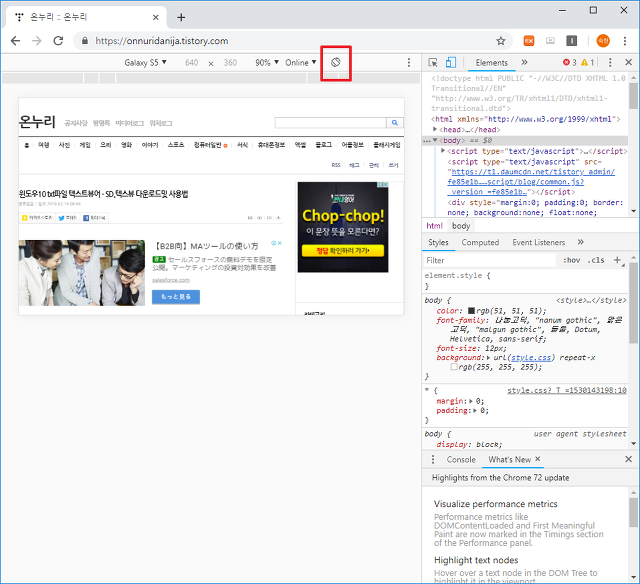Select html in the breadcrumb bar

(x=434, y=226)
